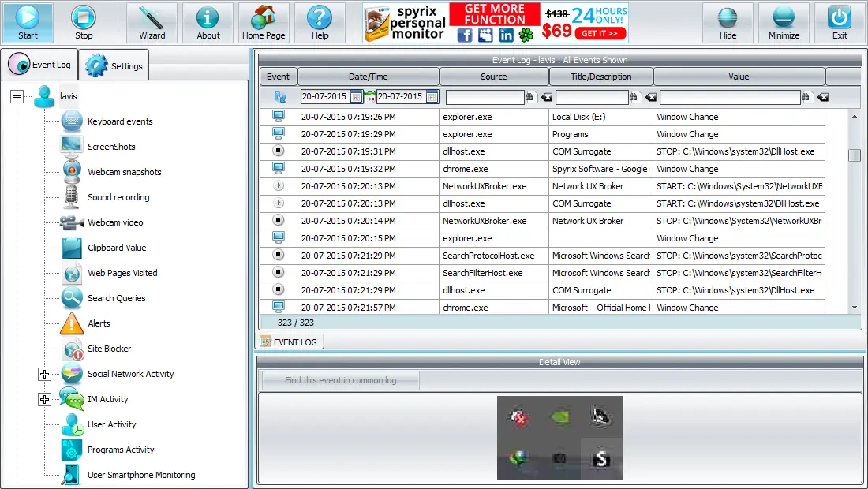Open ScreenShots category

point(111,147)
